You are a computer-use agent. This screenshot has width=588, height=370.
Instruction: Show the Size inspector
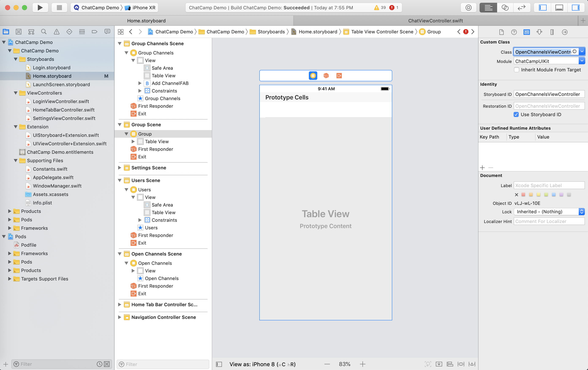tap(552, 32)
